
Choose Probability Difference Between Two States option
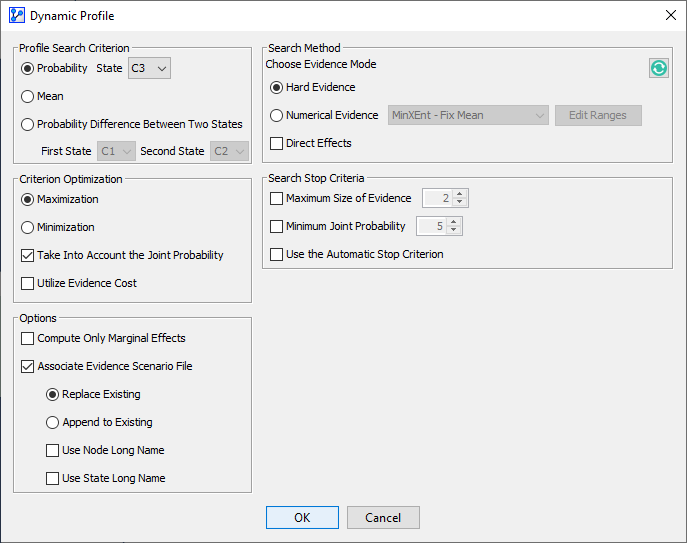pyautogui.click(x=28, y=124)
